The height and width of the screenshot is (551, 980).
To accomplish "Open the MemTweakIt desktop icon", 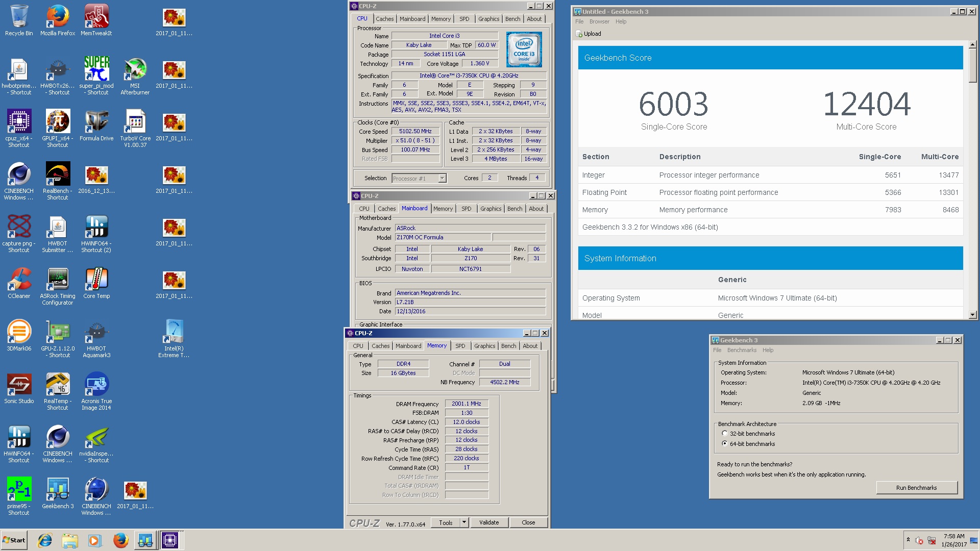I will point(96,20).
